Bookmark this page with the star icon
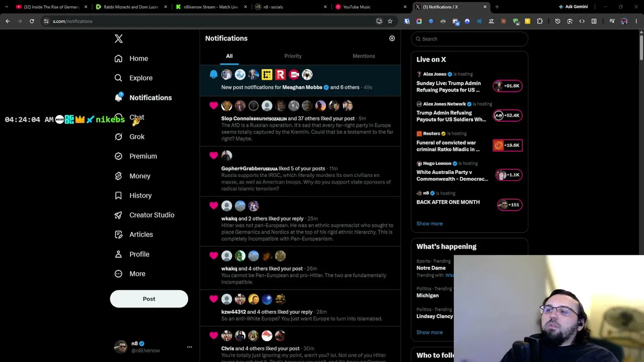 (x=390, y=21)
